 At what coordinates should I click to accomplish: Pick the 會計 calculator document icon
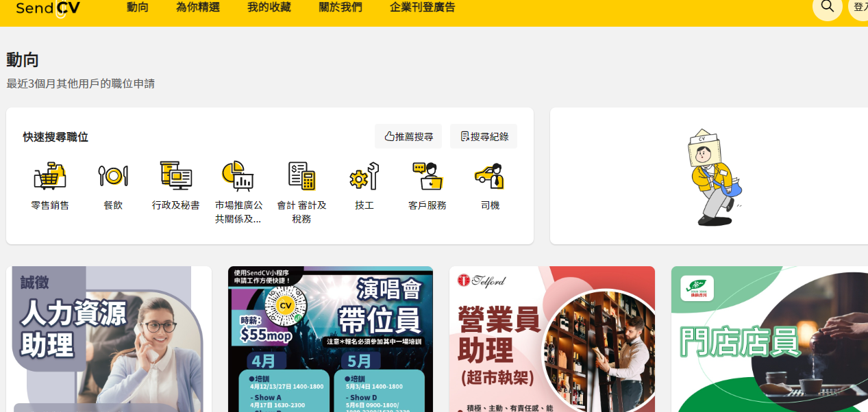pyautogui.click(x=301, y=176)
